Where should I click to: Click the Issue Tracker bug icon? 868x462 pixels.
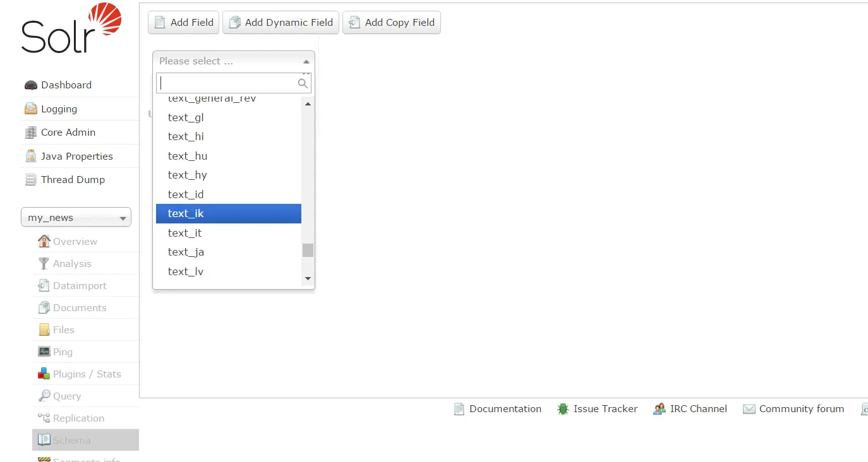pyautogui.click(x=563, y=409)
